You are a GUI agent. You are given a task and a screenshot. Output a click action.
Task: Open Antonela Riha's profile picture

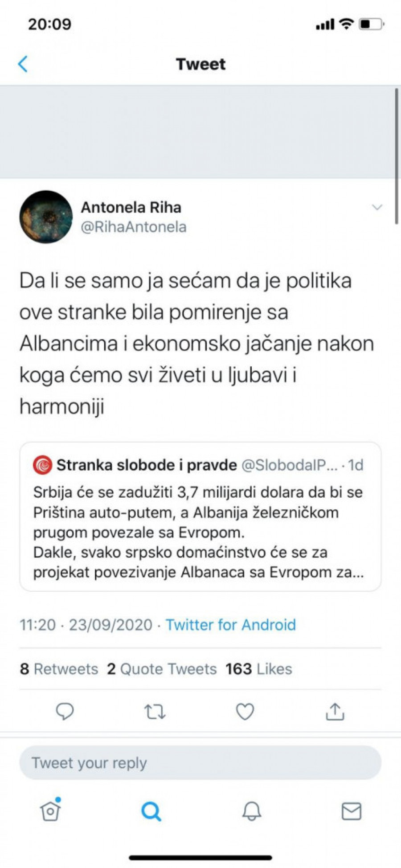[46, 217]
